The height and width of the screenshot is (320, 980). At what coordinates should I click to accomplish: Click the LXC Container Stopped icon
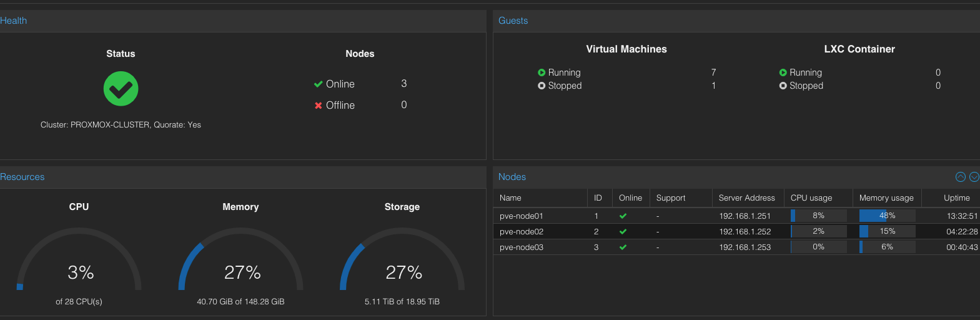coord(783,86)
